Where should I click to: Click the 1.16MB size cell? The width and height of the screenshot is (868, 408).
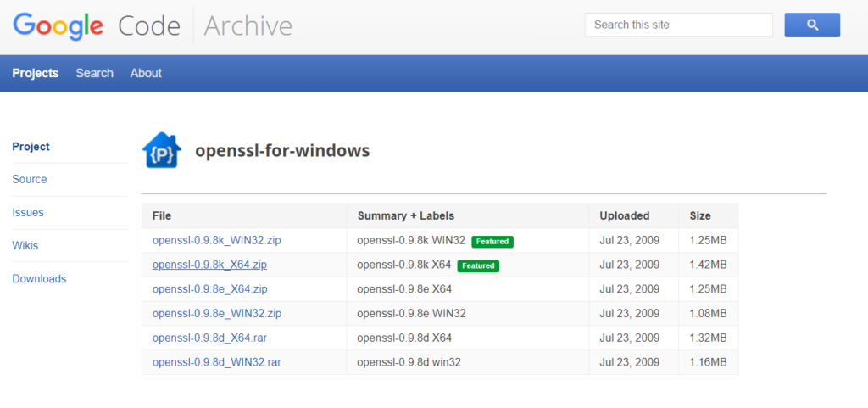(x=708, y=362)
